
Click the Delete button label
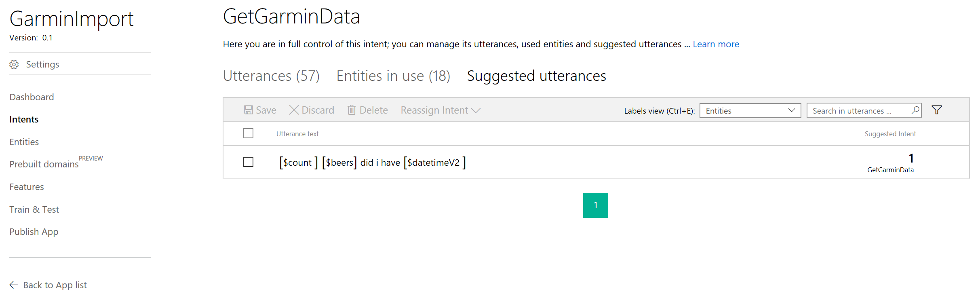click(373, 110)
